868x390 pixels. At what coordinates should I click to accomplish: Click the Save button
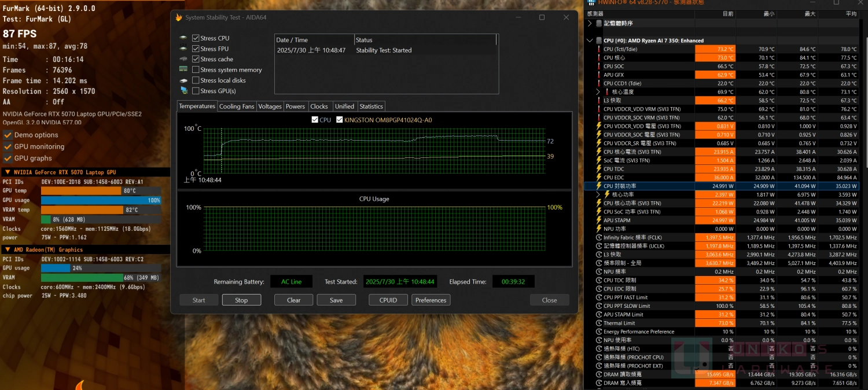(x=336, y=300)
